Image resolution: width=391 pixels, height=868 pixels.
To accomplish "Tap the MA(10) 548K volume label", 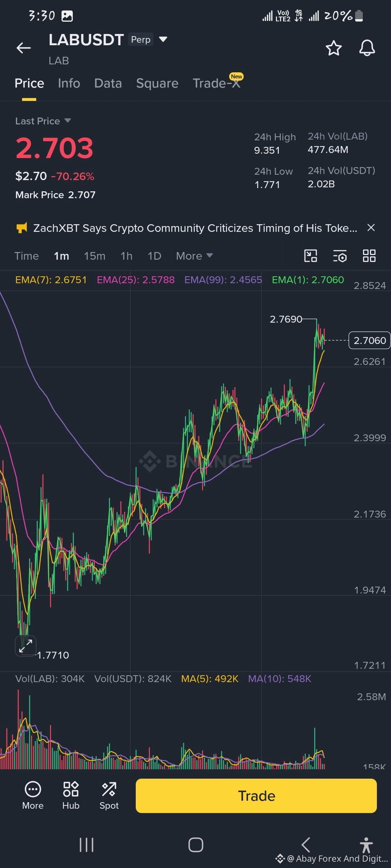I will [279, 678].
